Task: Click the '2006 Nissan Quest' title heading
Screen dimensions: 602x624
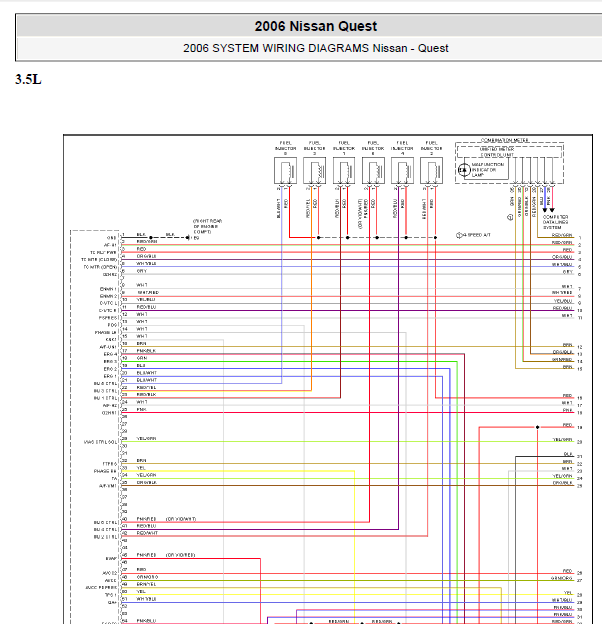Action: click(316, 26)
